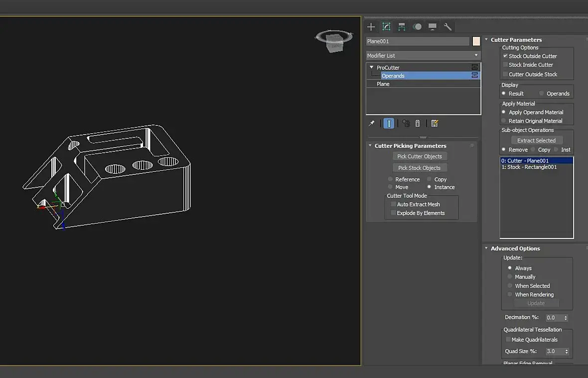Toggle Show End Result icon
The width and height of the screenshot is (588, 378).
pyautogui.click(x=389, y=123)
